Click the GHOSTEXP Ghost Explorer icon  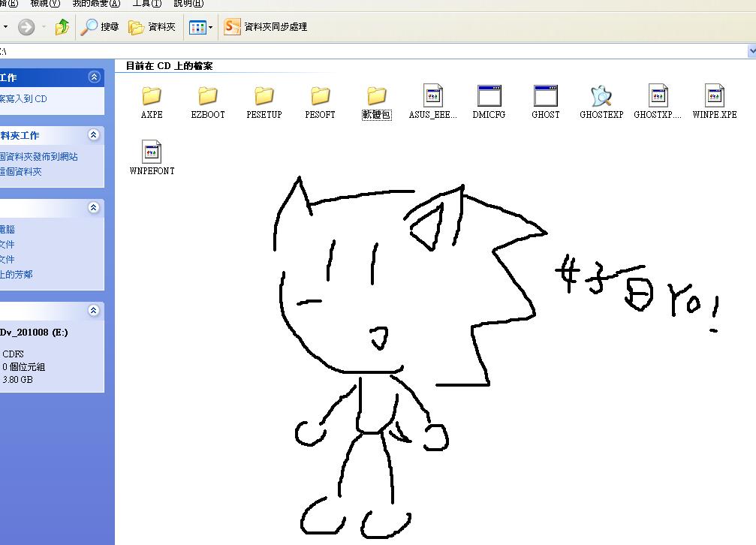pyautogui.click(x=601, y=96)
